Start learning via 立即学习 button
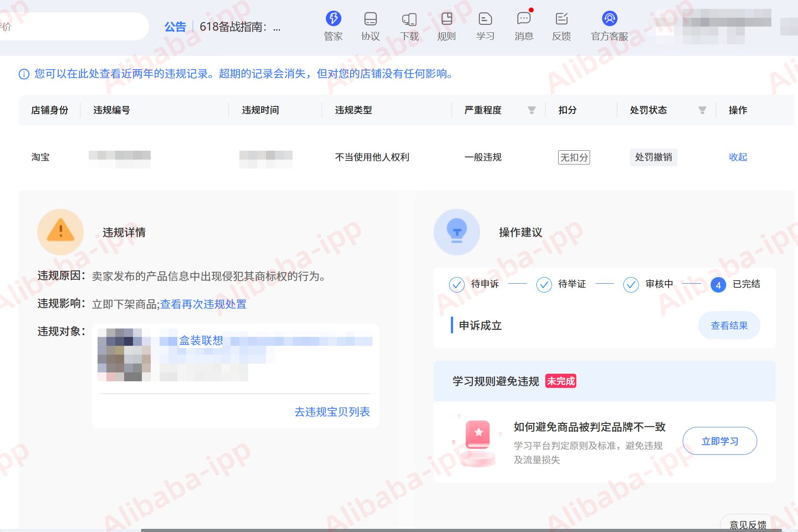The width and height of the screenshot is (798, 532). tap(719, 441)
